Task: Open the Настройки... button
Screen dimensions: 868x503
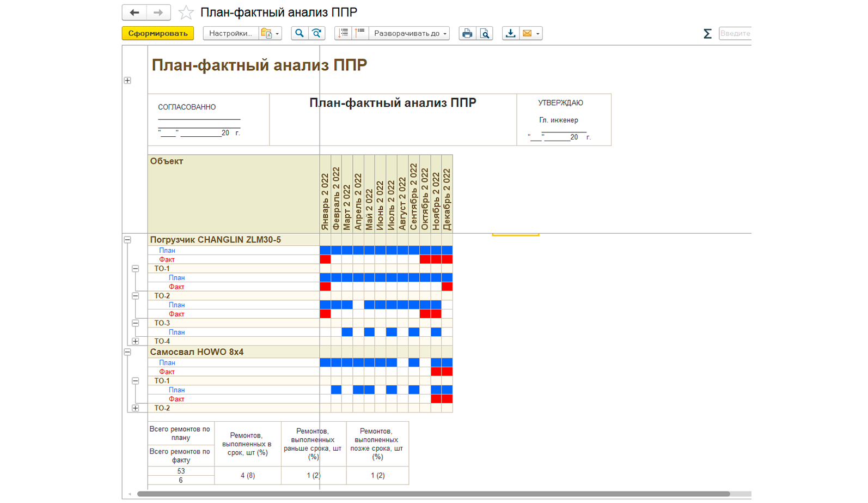Action: click(230, 33)
